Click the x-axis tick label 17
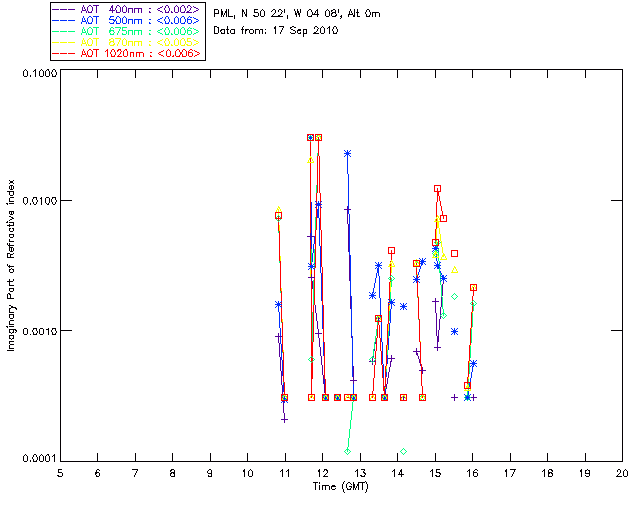The height and width of the screenshot is (512, 640). coord(510,473)
